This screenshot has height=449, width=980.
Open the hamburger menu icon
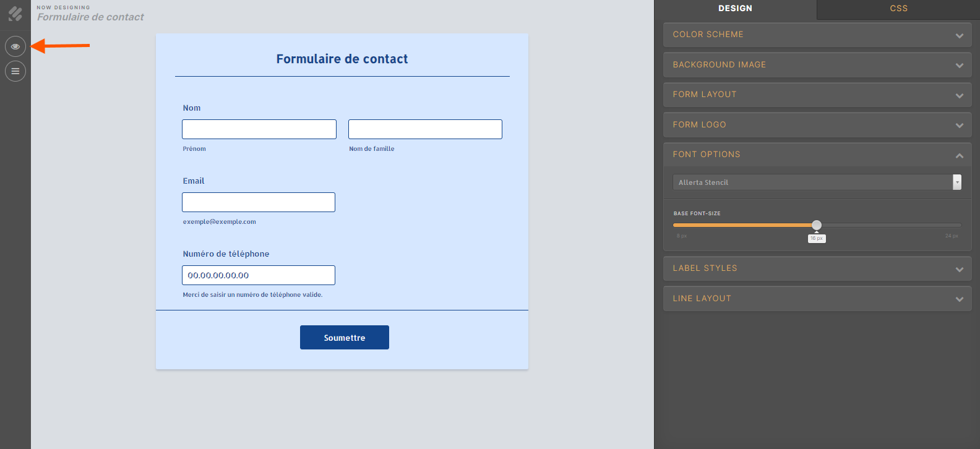pyautogui.click(x=15, y=71)
